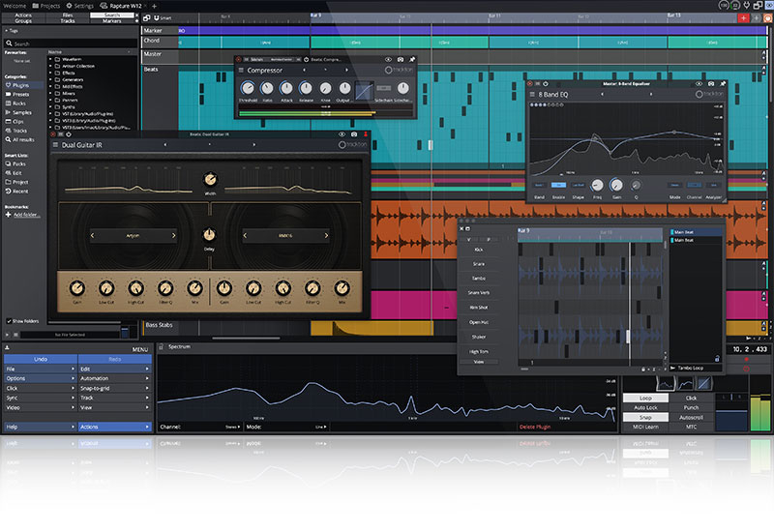Click the Undo button
The width and height of the screenshot is (774, 532).
pyautogui.click(x=39, y=359)
